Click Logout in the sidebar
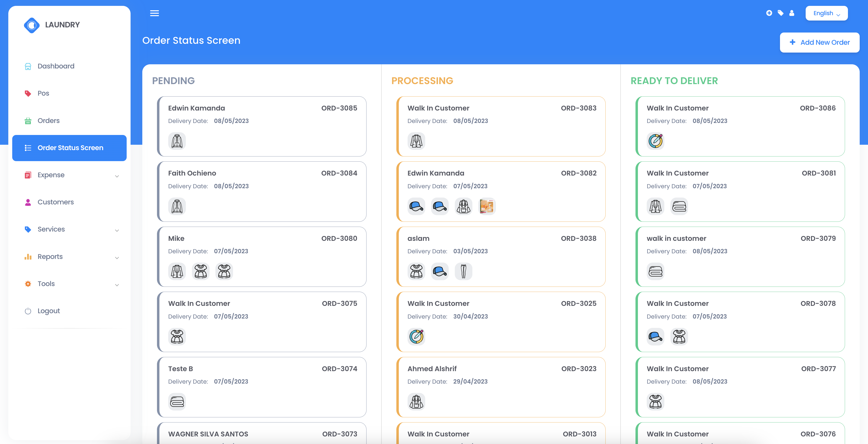This screenshot has width=868, height=444. tap(69, 311)
